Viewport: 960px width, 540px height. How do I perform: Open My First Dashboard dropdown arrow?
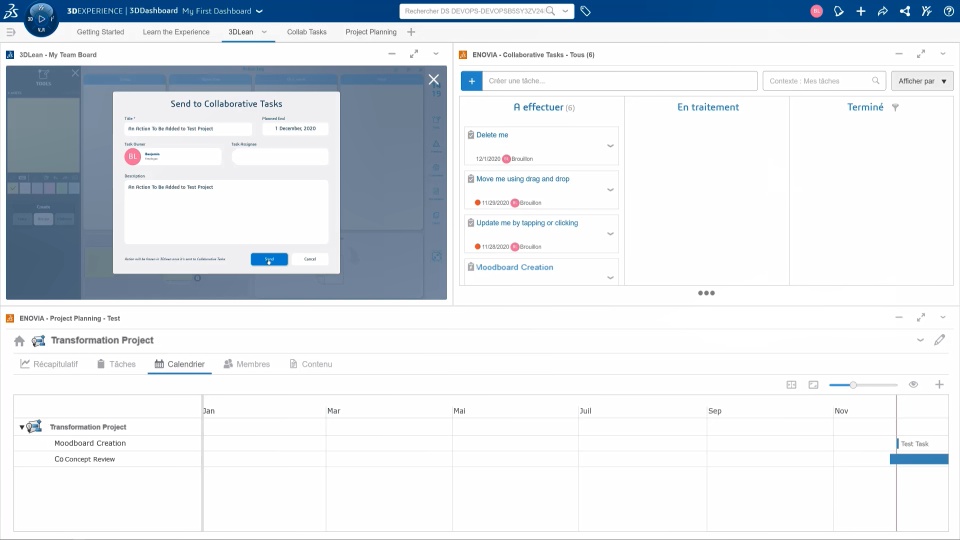pyautogui.click(x=259, y=11)
